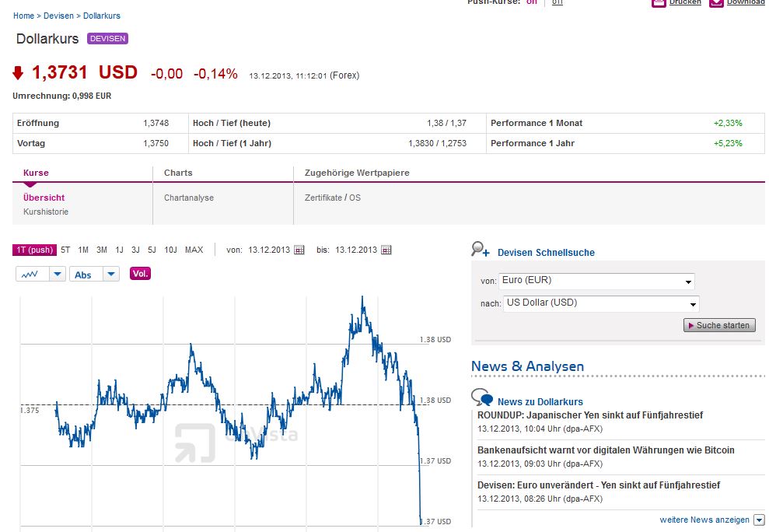The image size is (769, 532).
Task: Click the red down arrow price indicator
Action: click(x=18, y=73)
